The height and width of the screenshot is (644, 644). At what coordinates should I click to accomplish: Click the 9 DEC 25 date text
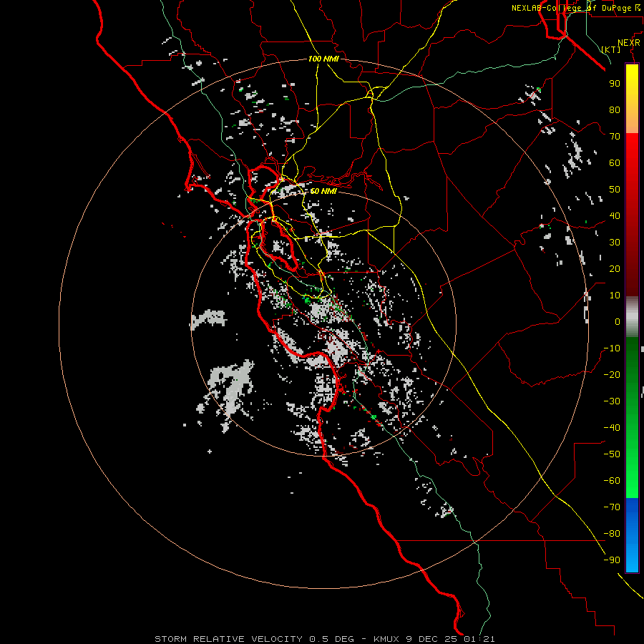click(x=432, y=639)
